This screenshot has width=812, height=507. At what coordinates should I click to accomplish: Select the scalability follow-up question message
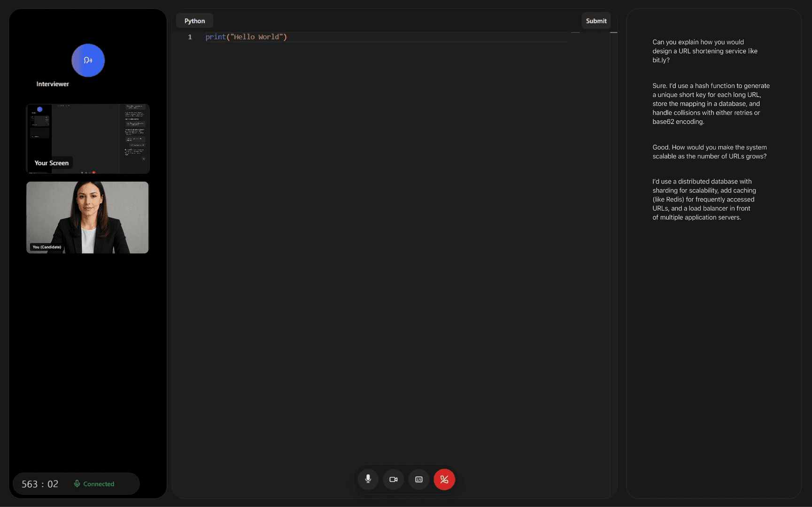pyautogui.click(x=709, y=152)
